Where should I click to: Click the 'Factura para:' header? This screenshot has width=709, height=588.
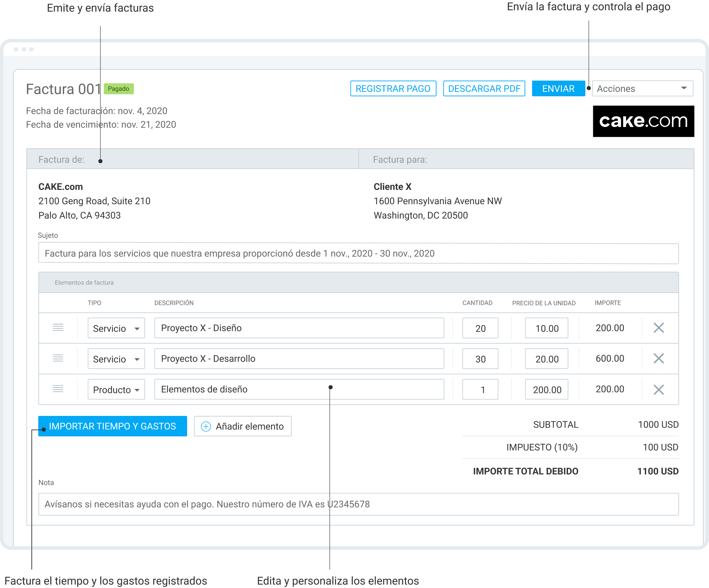[x=400, y=159]
